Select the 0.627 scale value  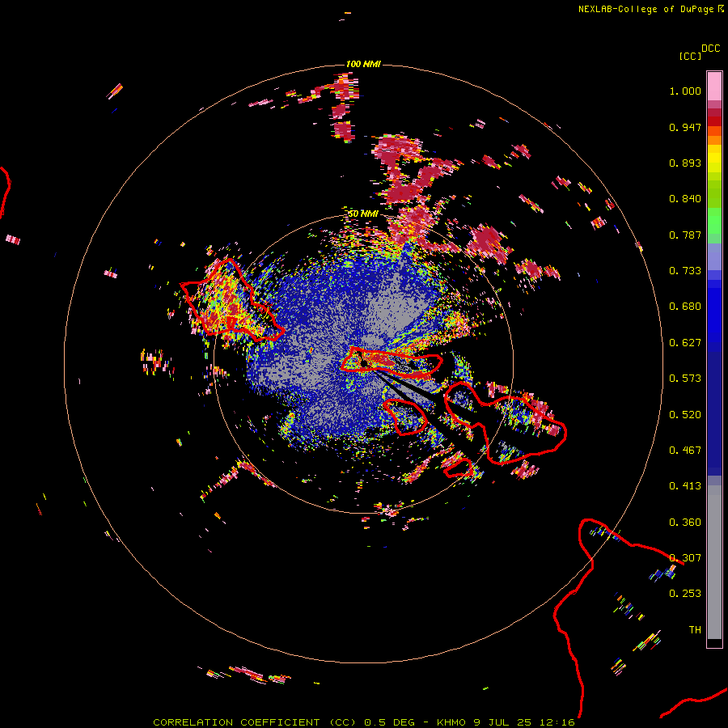tap(685, 343)
